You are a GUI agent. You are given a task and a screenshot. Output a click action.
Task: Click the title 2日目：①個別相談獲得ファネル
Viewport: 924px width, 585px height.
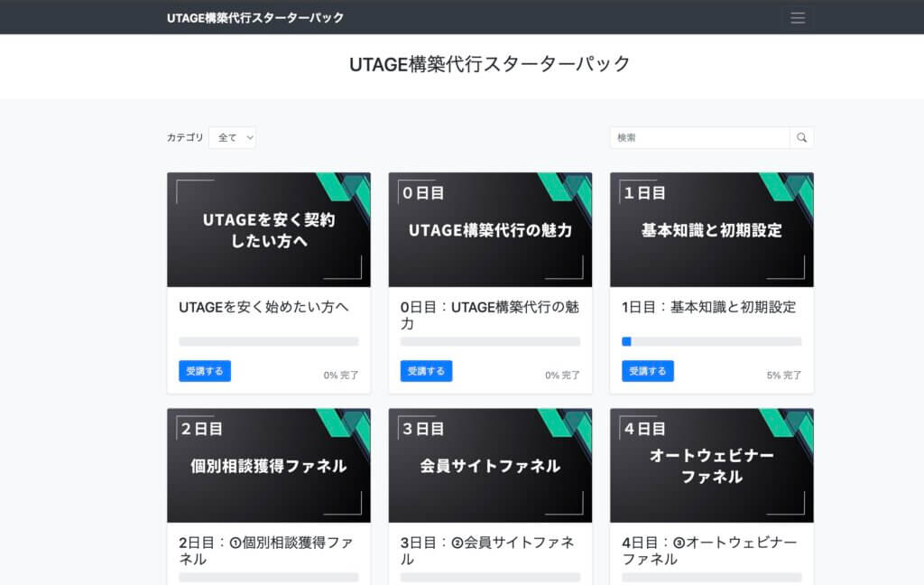pos(265,551)
